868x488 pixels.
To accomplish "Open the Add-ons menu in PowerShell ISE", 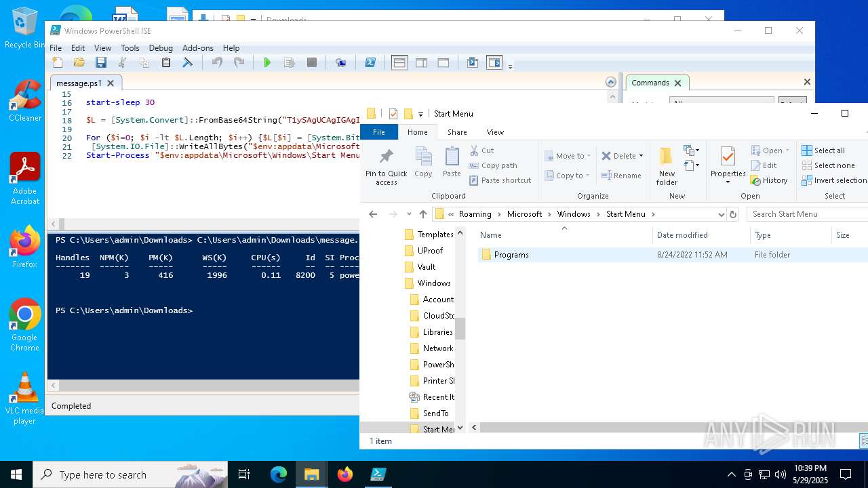I will click(198, 48).
